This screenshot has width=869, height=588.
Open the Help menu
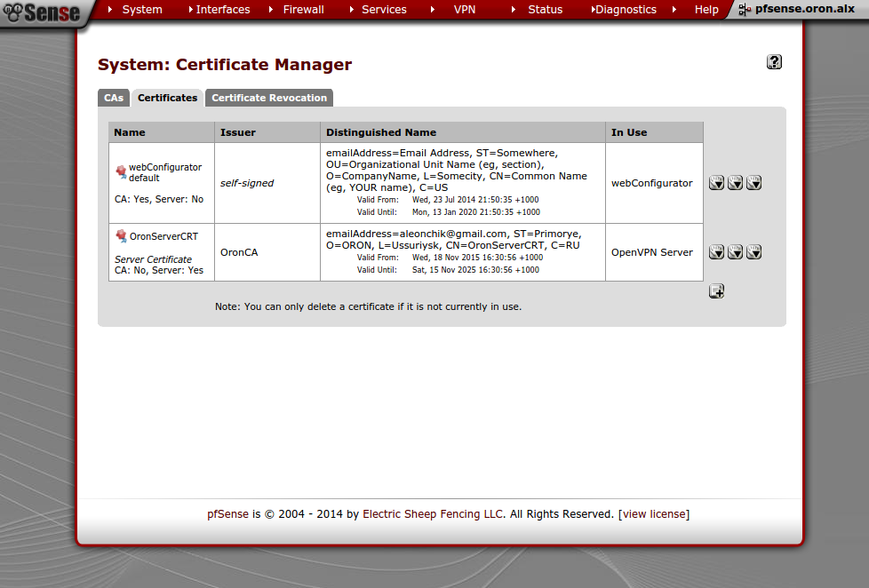point(706,10)
